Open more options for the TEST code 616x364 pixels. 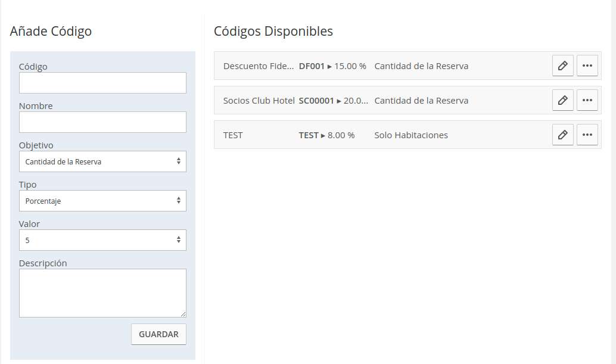tap(587, 135)
